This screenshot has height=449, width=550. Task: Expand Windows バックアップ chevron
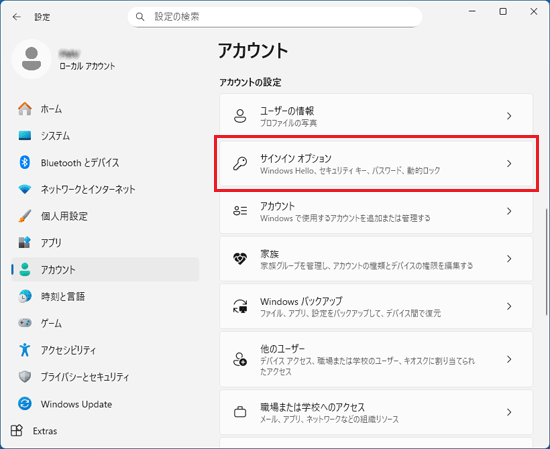(x=509, y=306)
